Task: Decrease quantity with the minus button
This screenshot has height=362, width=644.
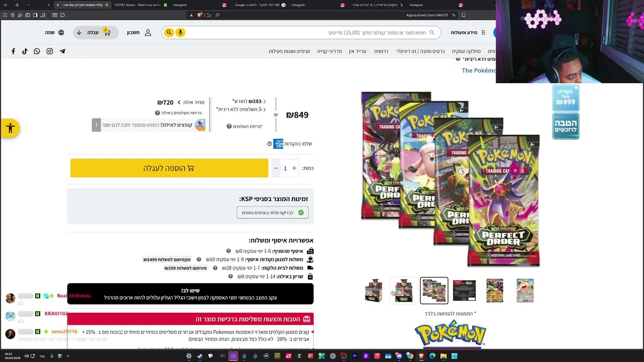Action: click(x=276, y=168)
